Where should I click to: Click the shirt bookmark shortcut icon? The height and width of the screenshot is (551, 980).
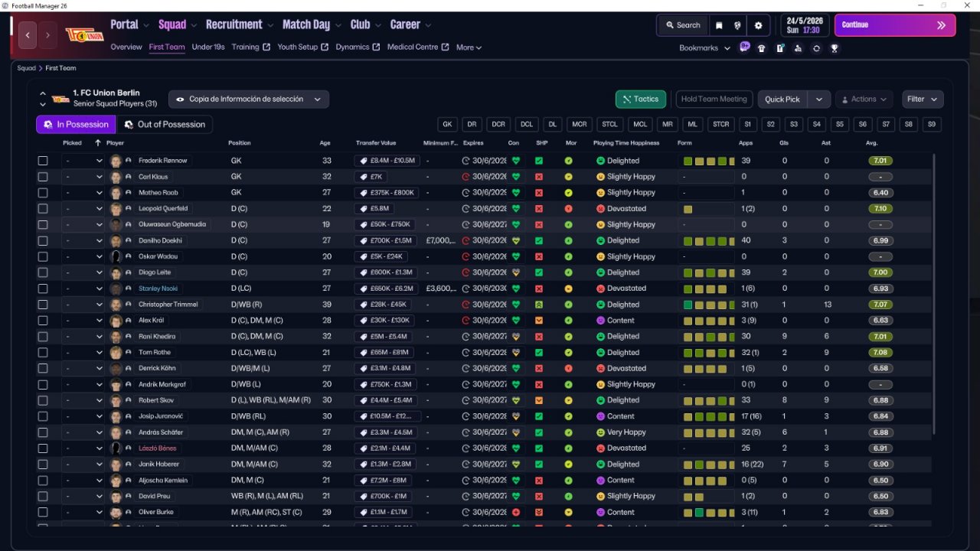761,47
